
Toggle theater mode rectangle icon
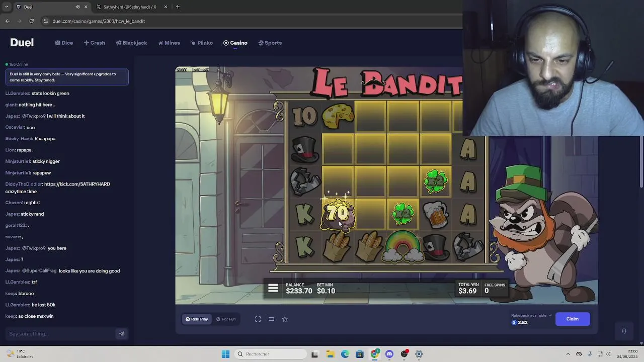pyautogui.click(x=271, y=319)
